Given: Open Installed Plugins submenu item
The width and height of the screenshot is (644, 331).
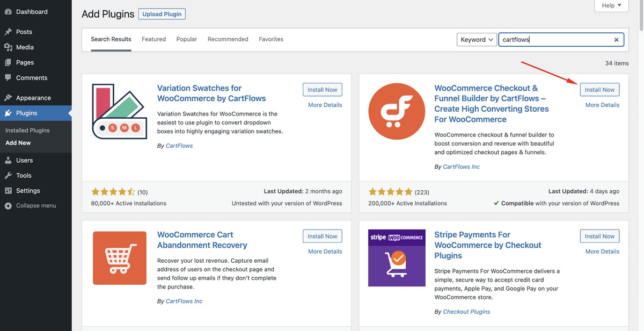Looking at the screenshot, I should (27, 130).
